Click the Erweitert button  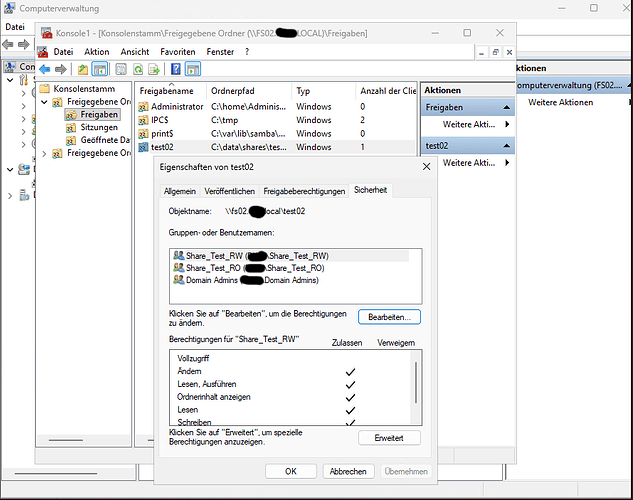pos(389,438)
